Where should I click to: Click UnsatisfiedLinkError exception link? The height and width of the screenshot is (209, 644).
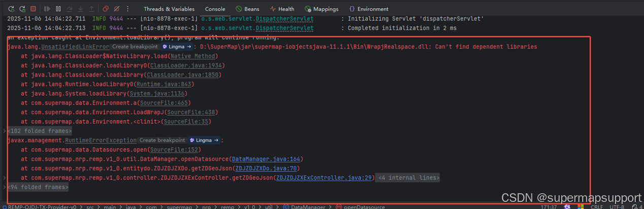pos(75,47)
